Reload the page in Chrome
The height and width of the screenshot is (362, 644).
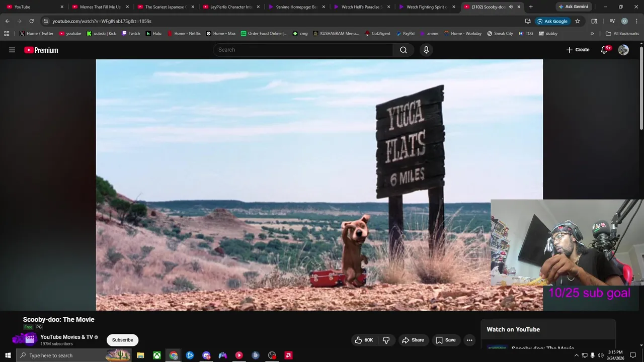click(31, 21)
